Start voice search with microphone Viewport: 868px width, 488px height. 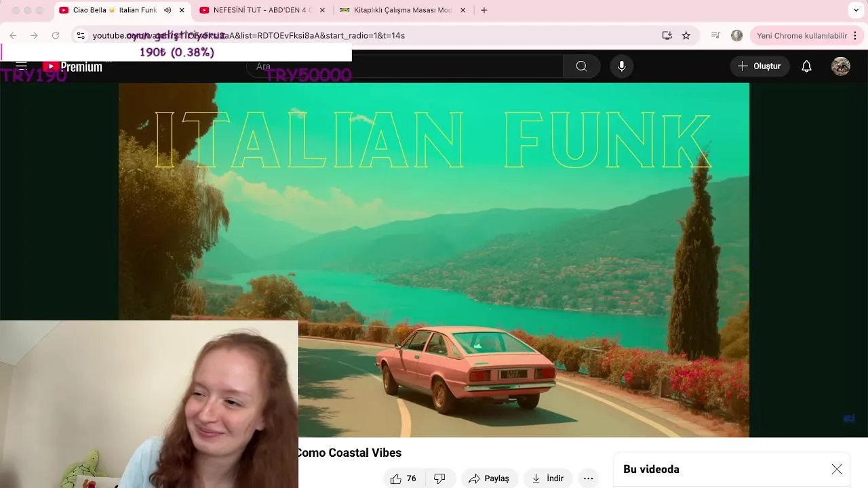tap(621, 66)
